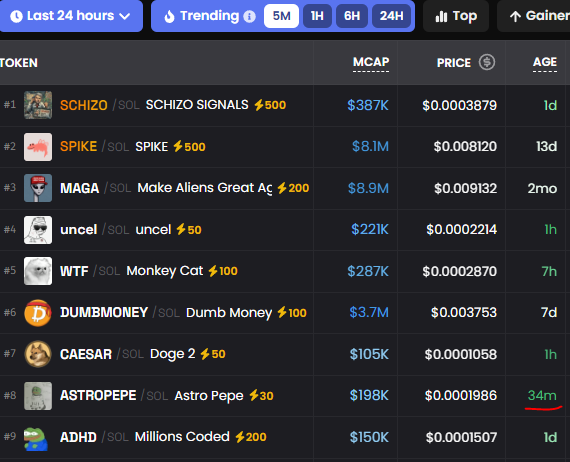Click the WTF Monkey Cat avatar
570x462 pixels.
coord(38,271)
